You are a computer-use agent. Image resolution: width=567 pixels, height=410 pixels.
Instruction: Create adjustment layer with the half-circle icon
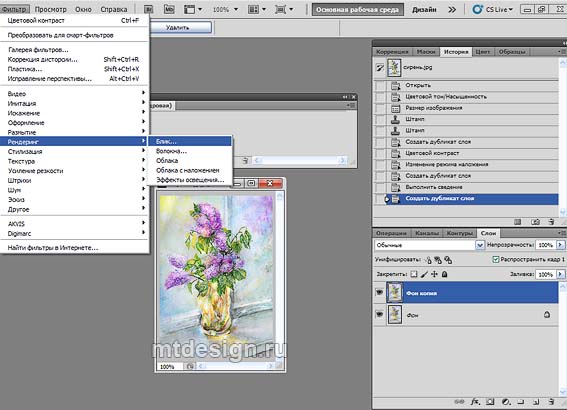506,402
